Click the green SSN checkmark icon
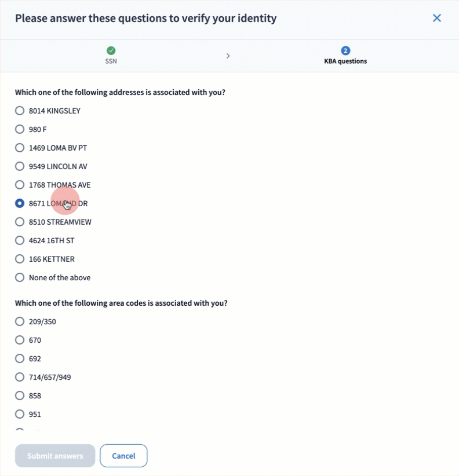 (111, 51)
